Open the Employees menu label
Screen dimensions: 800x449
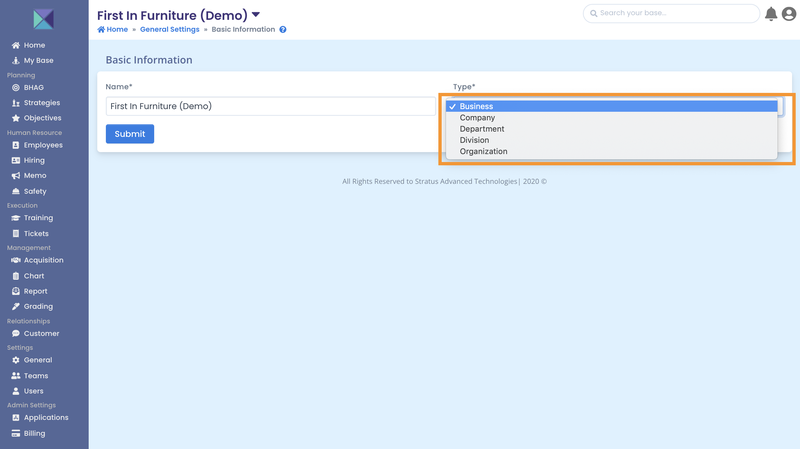click(43, 145)
